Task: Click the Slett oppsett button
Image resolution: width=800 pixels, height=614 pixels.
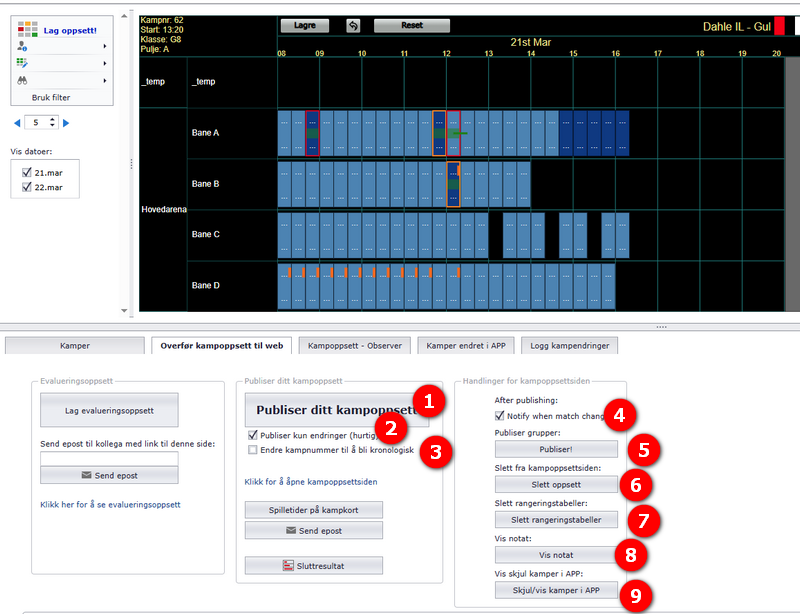Action: pyautogui.click(x=556, y=484)
